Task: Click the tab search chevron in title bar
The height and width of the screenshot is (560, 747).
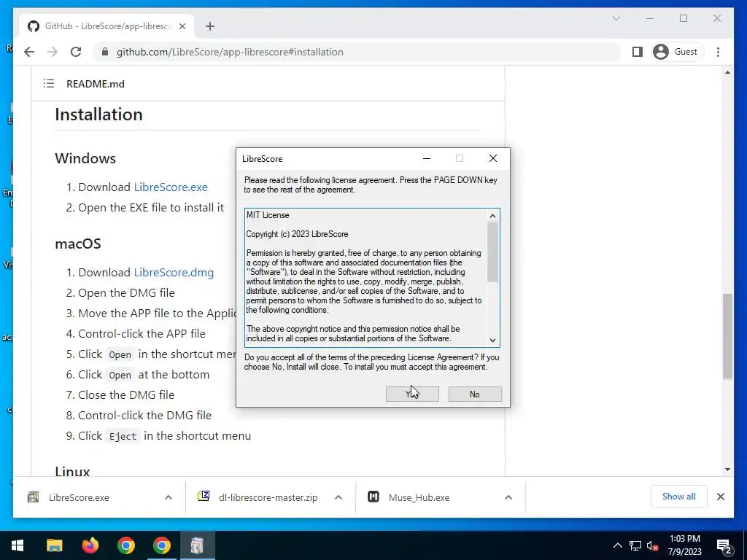Action: (616, 18)
